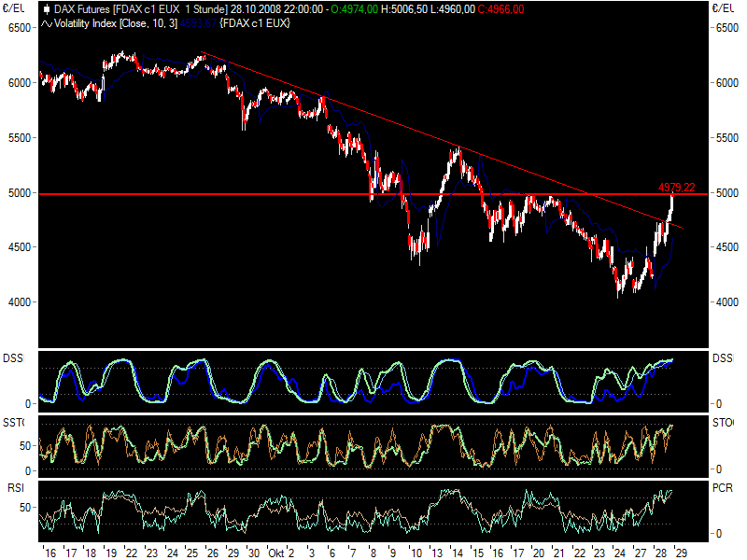Click the line icon beside Volatility Index legend

pos(47,23)
